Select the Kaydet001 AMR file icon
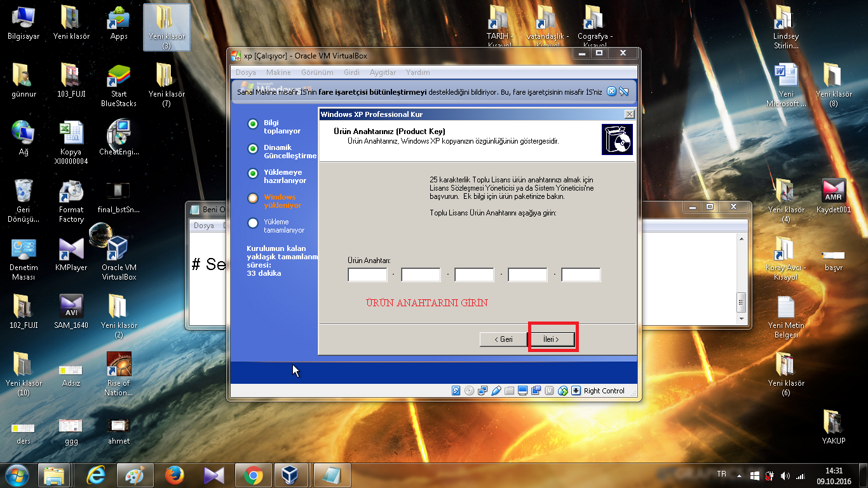The width and height of the screenshot is (868, 488). click(x=833, y=196)
